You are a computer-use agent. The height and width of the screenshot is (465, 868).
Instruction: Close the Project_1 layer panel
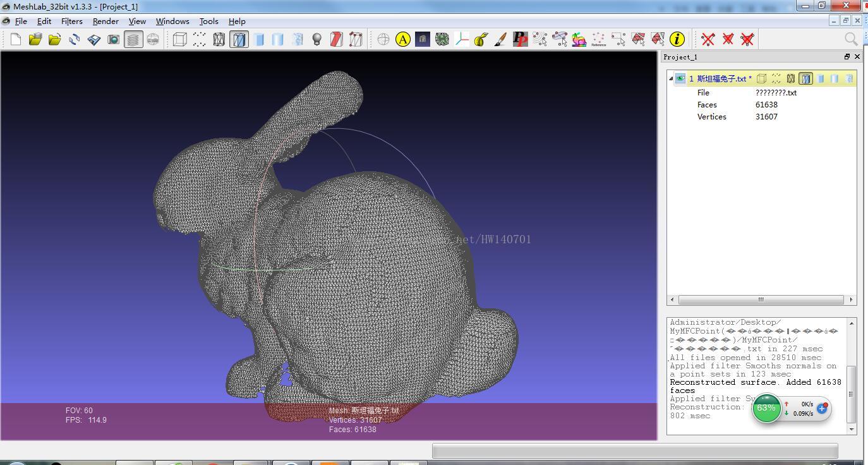(857, 57)
